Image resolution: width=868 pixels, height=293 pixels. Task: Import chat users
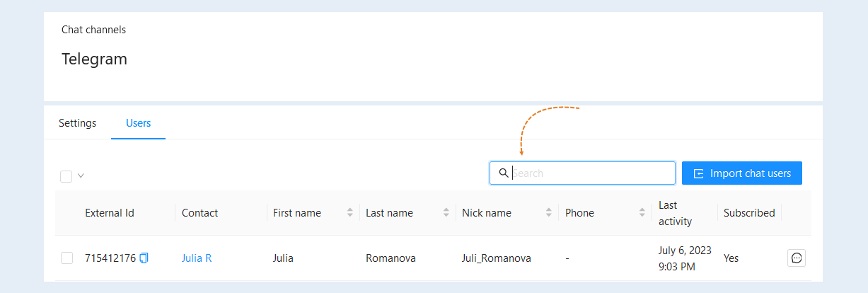[x=742, y=173]
